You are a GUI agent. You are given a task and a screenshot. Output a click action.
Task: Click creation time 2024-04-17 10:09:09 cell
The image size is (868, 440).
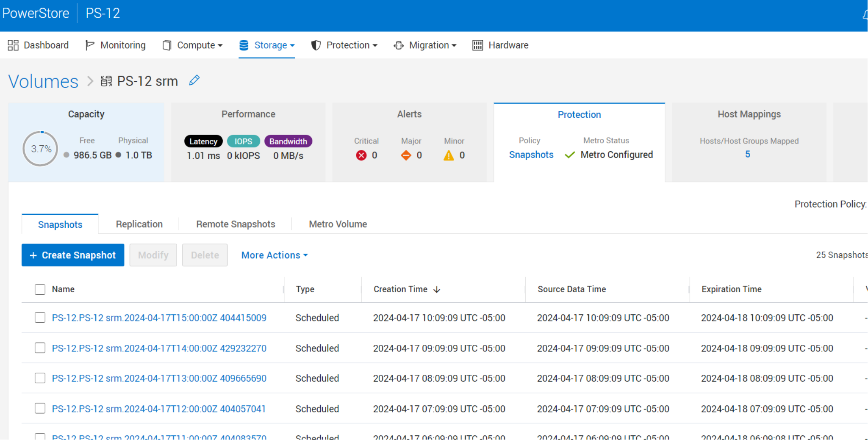coord(439,318)
